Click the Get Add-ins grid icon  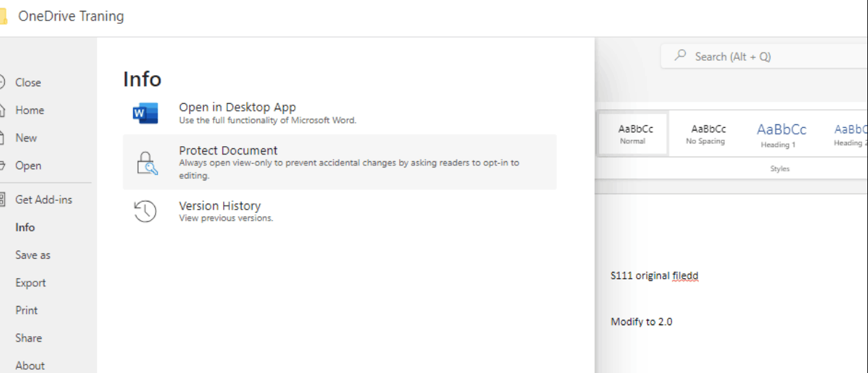[2, 199]
